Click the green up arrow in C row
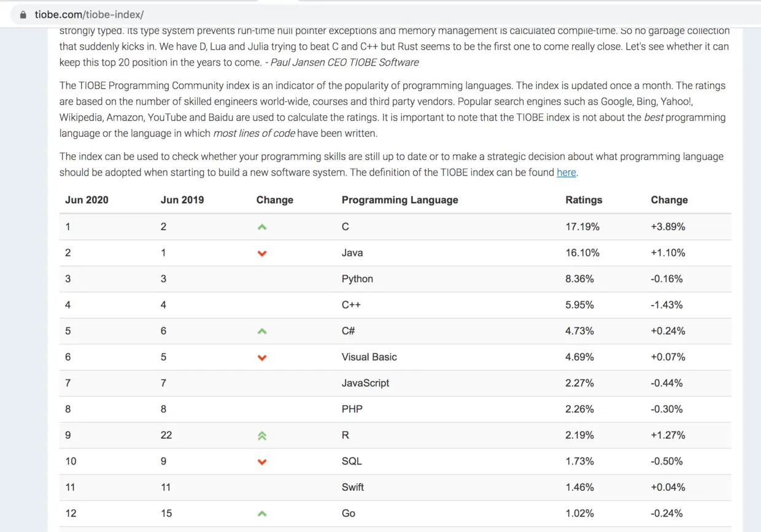The height and width of the screenshot is (532, 761). pos(262,227)
